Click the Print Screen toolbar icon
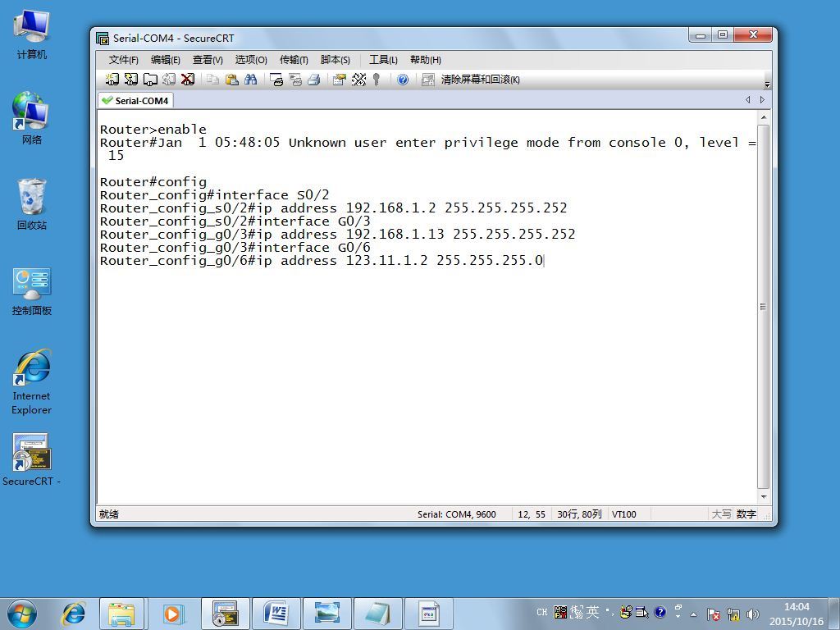Viewport: 840px width, 630px height. (276, 80)
